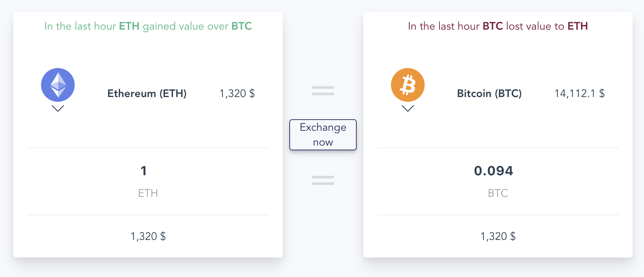Click the Exchange now button

(x=323, y=135)
